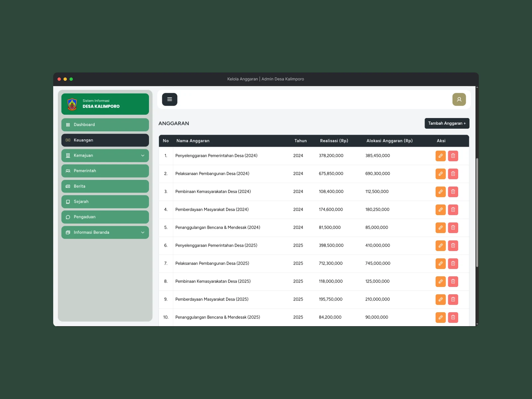Viewport: 532px width, 399px height.
Task: Edit Pembinaan Kemasyarakatan Desa (2024) entry
Action: (441, 192)
